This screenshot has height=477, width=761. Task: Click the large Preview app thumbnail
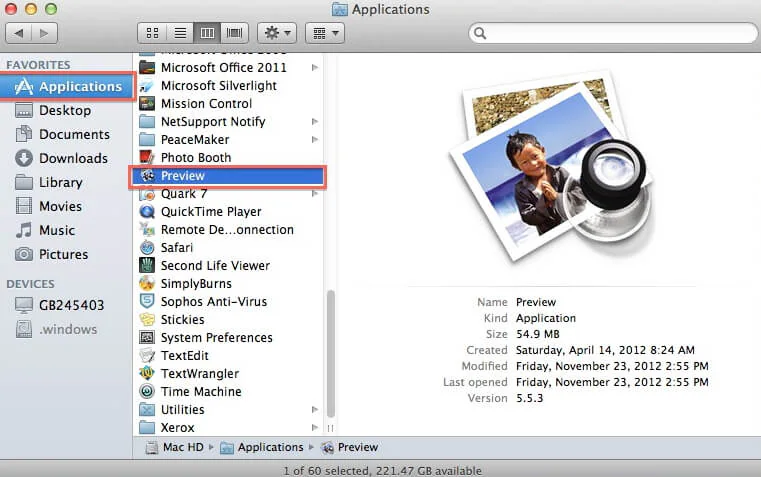click(550, 168)
